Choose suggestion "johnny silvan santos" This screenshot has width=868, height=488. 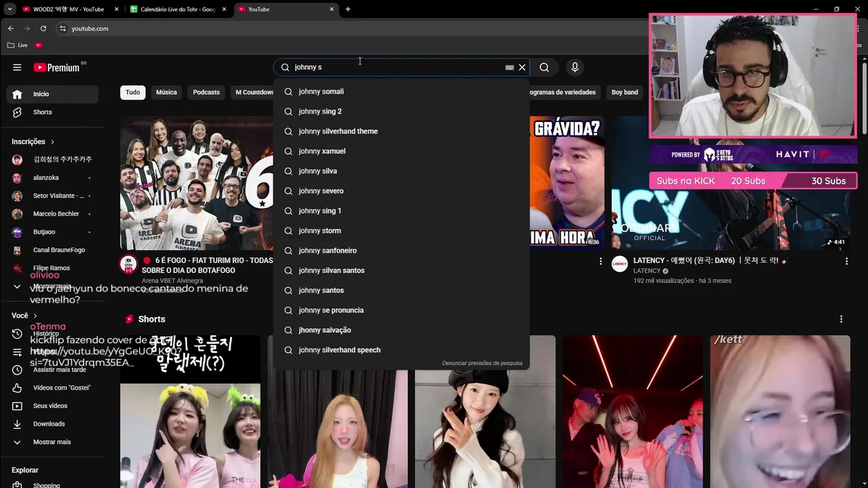(401, 270)
